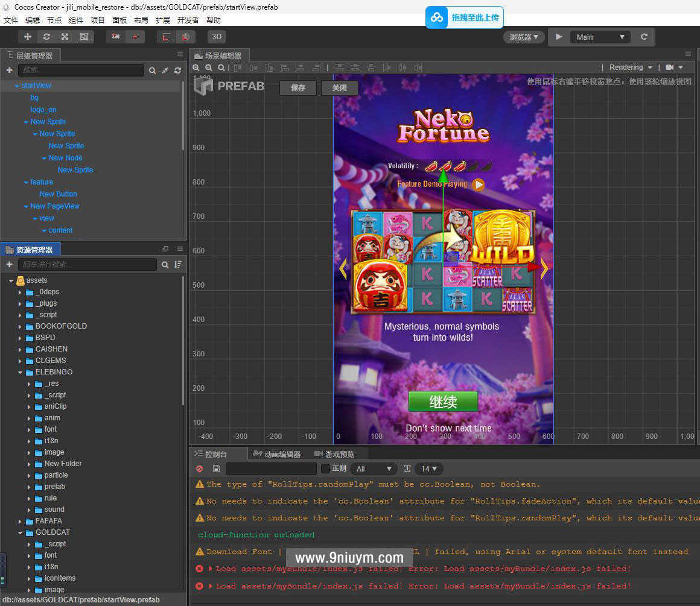
Task: Collapse the ELEBINGO folder
Action: click(x=21, y=372)
